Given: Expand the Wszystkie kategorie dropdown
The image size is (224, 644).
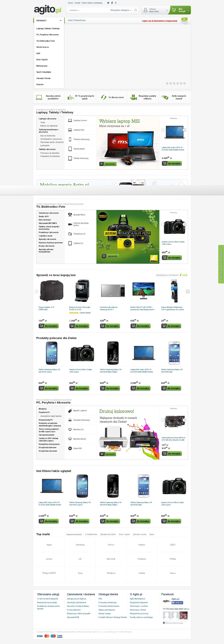Looking at the screenshot, I should (121, 10).
